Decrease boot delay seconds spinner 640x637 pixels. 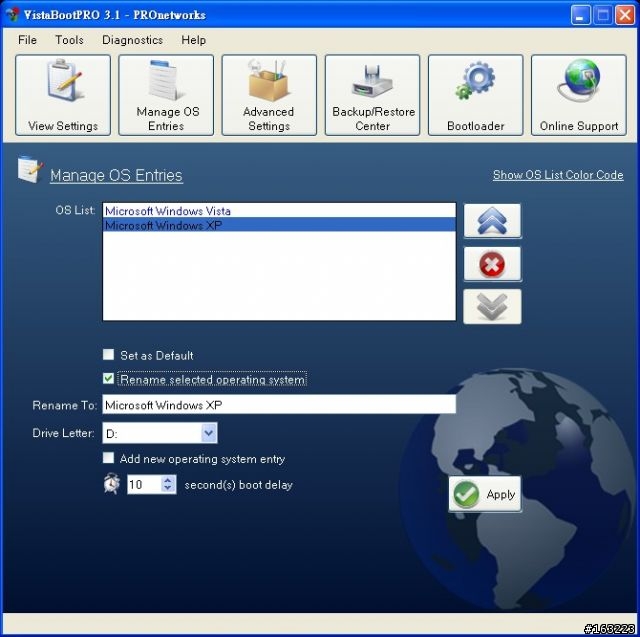[168, 489]
